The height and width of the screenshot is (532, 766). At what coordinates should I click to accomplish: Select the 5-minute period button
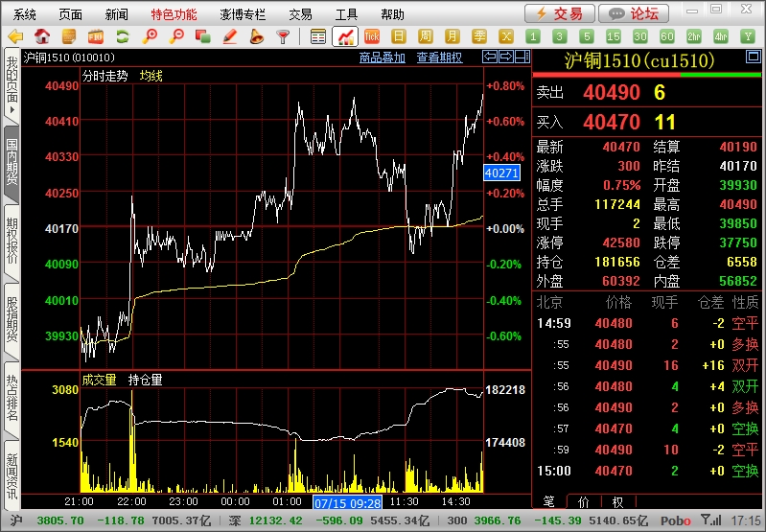coord(587,36)
